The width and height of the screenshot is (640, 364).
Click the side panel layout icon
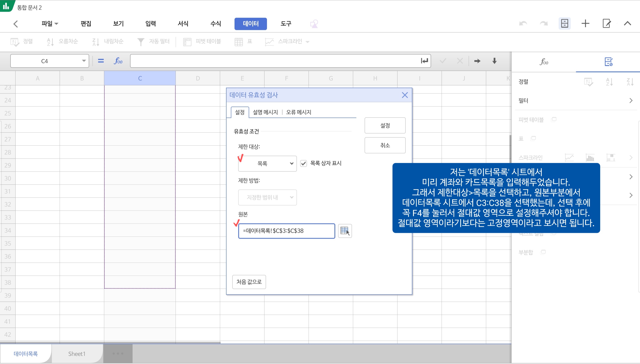point(564,24)
